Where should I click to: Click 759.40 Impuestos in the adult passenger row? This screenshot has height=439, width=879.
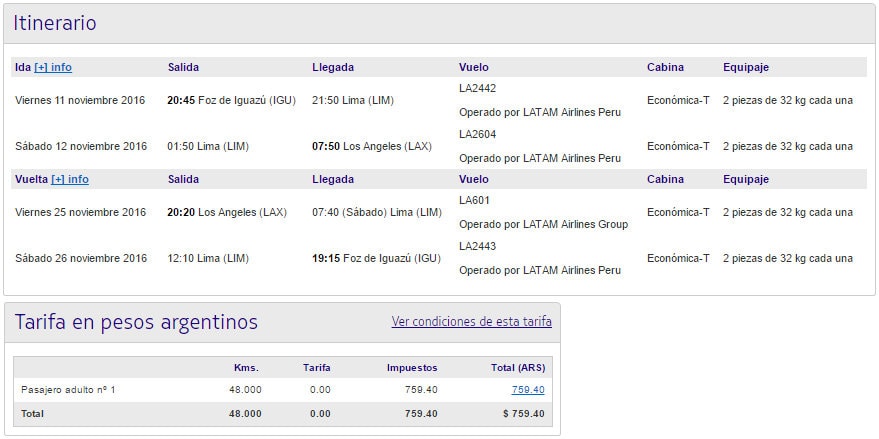coord(421,390)
